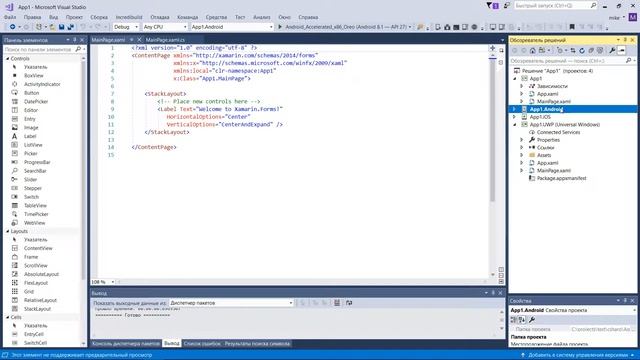Pick the StackLayout item in Toolbox

click(x=37, y=309)
